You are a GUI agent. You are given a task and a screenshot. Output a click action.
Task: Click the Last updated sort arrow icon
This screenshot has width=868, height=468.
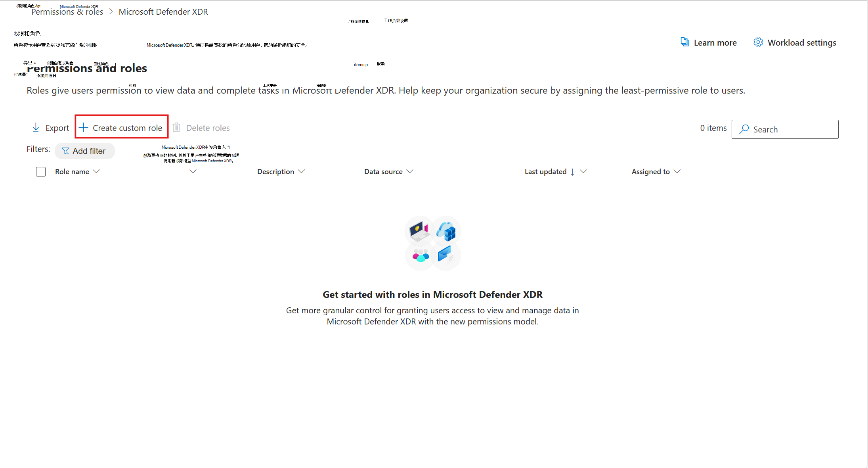[x=572, y=172]
